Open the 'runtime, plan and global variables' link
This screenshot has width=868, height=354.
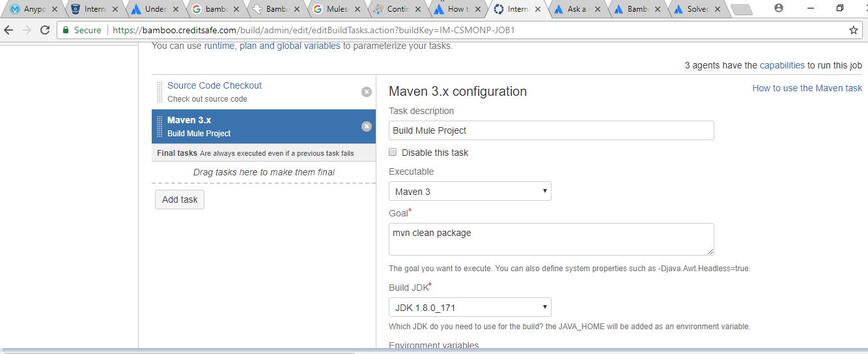click(272, 46)
